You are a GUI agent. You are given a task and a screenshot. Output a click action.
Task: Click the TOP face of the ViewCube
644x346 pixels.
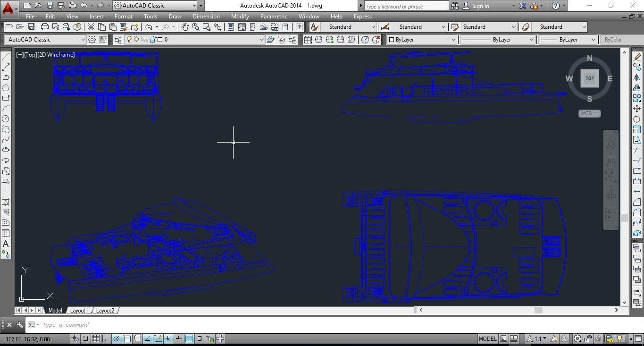589,78
